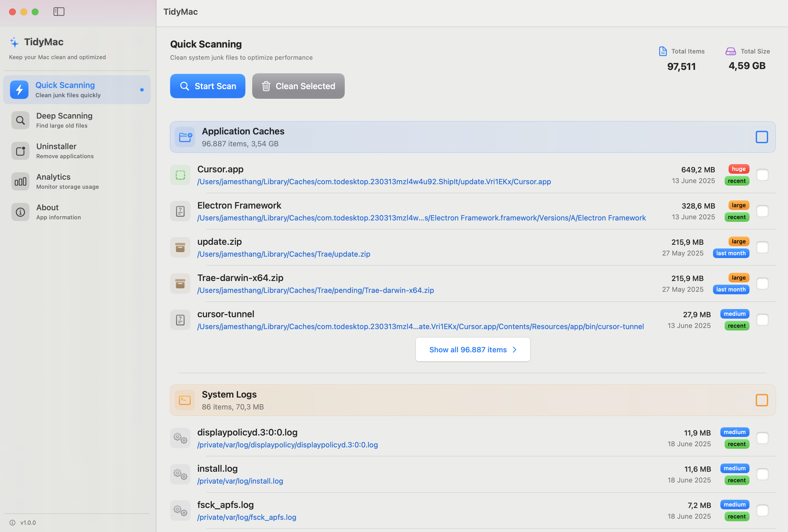Click the Uninstaller sidebar icon
The width and height of the screenshot is (788, 532).
click(x=20, y=151)
